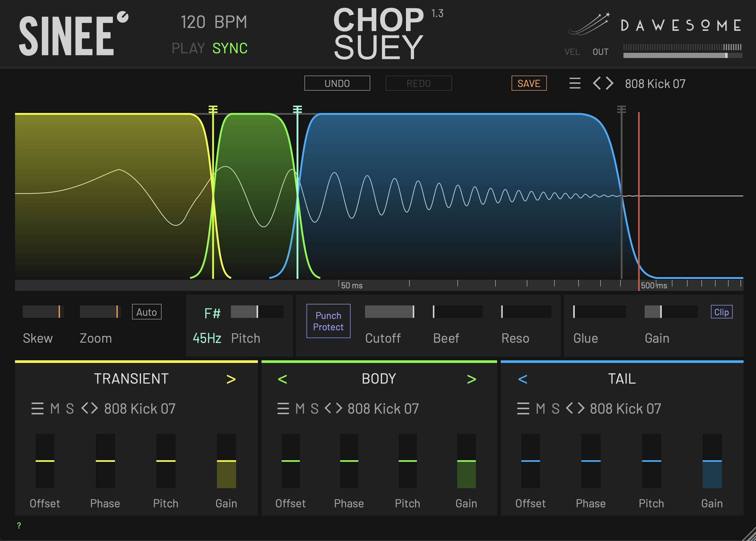Viewport: 756px width, 541px height.
Task: Solo the Transient layer
Action: [x=70, y=408]
